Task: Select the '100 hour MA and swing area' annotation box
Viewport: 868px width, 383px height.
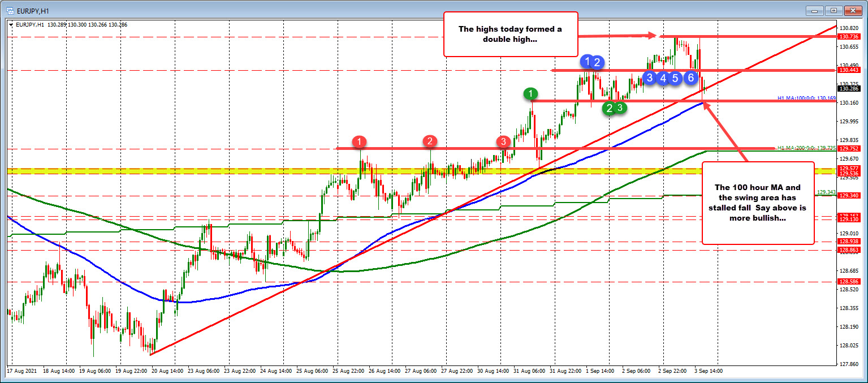Action: 758,203
